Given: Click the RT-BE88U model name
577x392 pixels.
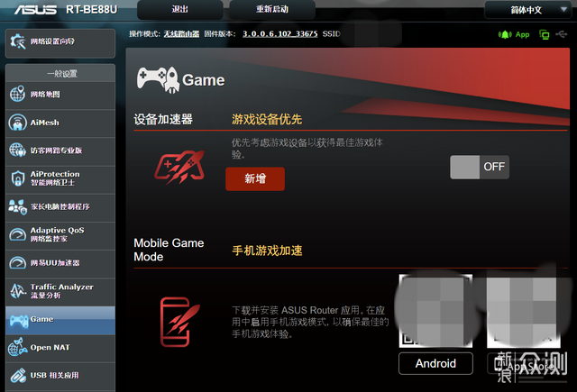Looking at the screenshot, I should click(x=92, y=10).
